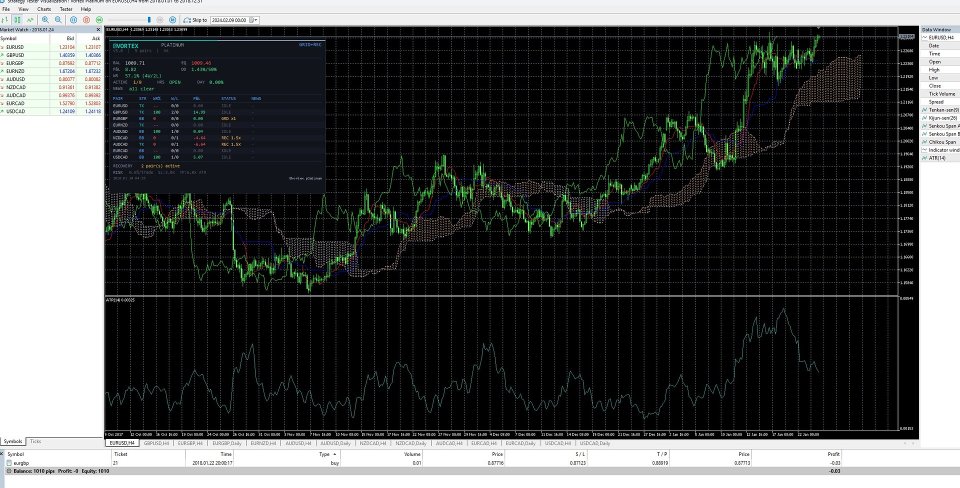Pause the strategy tester visualization
Image resolution: width=960 pixels, height=488 pixels.
pos(73,20)
